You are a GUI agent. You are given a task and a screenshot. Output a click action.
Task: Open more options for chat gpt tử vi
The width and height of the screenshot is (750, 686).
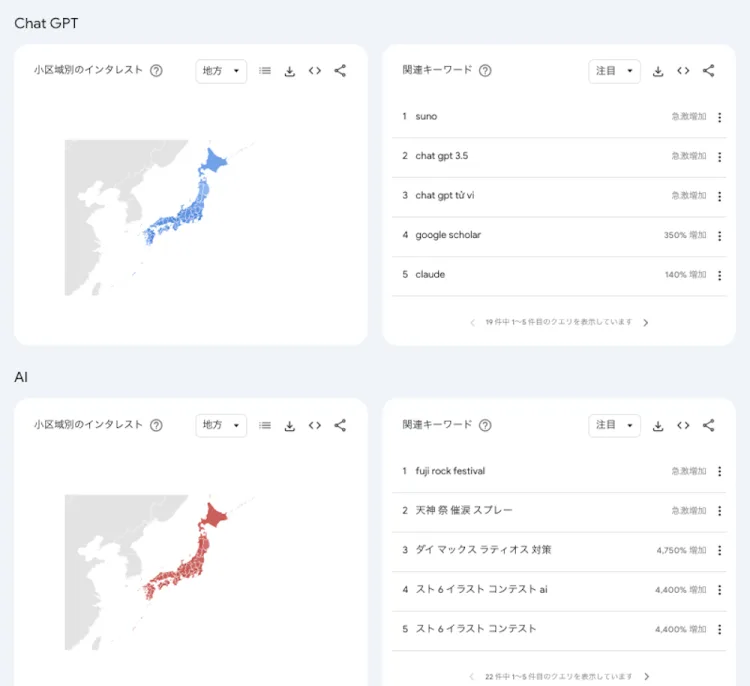[x=719, y=196]
